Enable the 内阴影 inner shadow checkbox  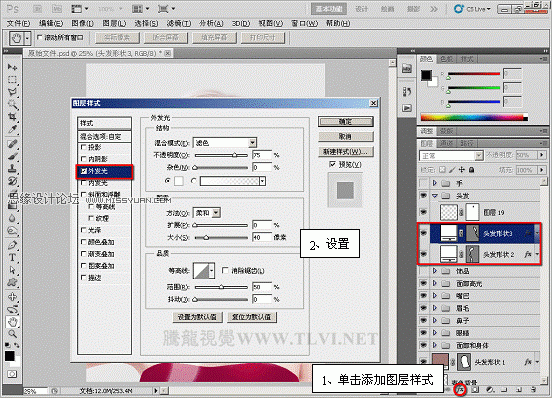coord(83,159)
